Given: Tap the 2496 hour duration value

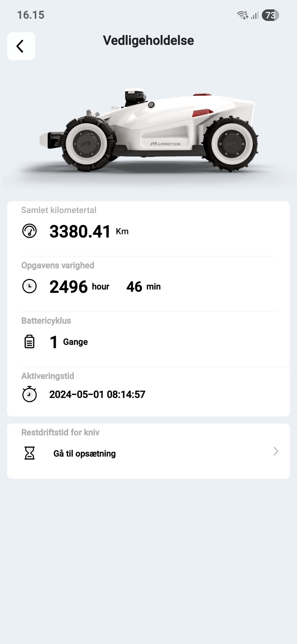Looking at the screenshot, I should coord(69,287).
